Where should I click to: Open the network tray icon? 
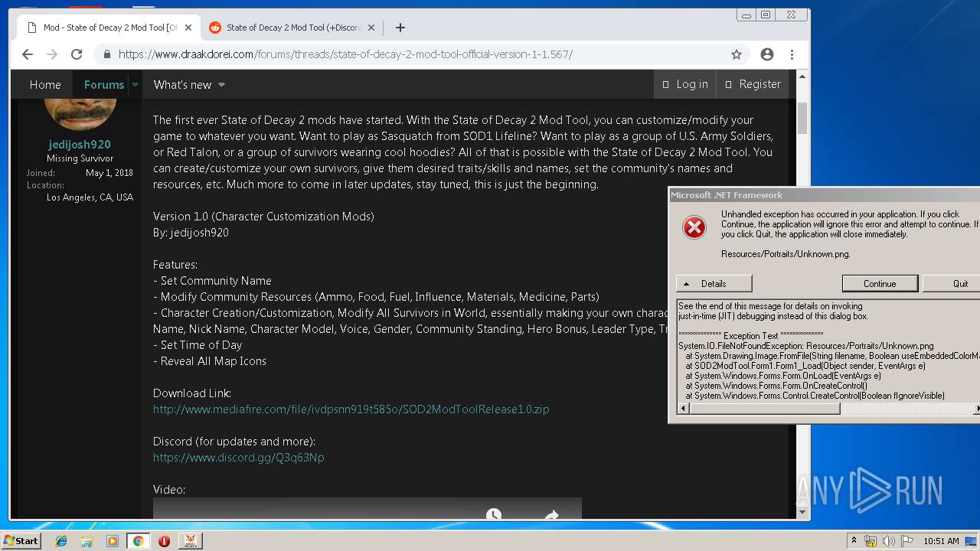click(x=871, y=541)
